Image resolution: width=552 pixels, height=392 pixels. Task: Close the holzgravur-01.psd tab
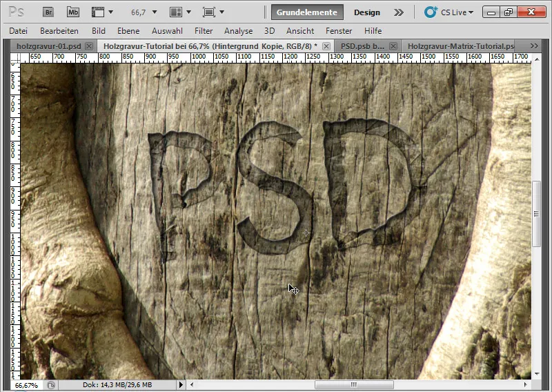89,46
